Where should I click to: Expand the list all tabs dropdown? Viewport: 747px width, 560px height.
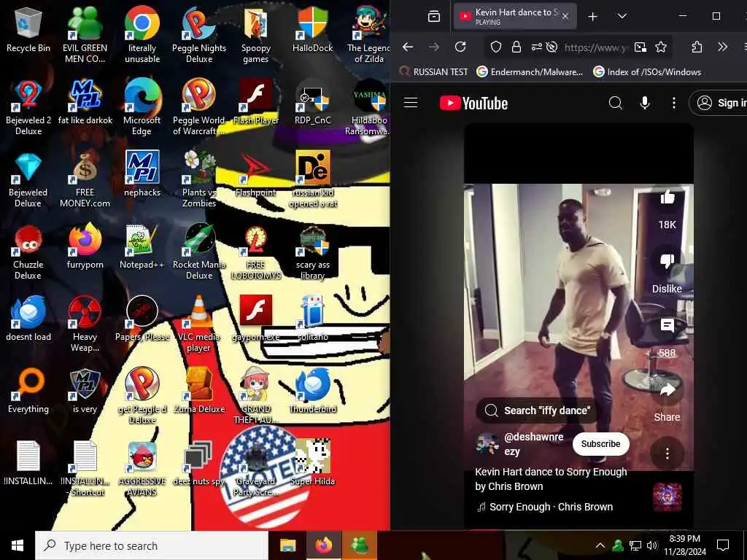pyautogui.click(x=622, y=16)
